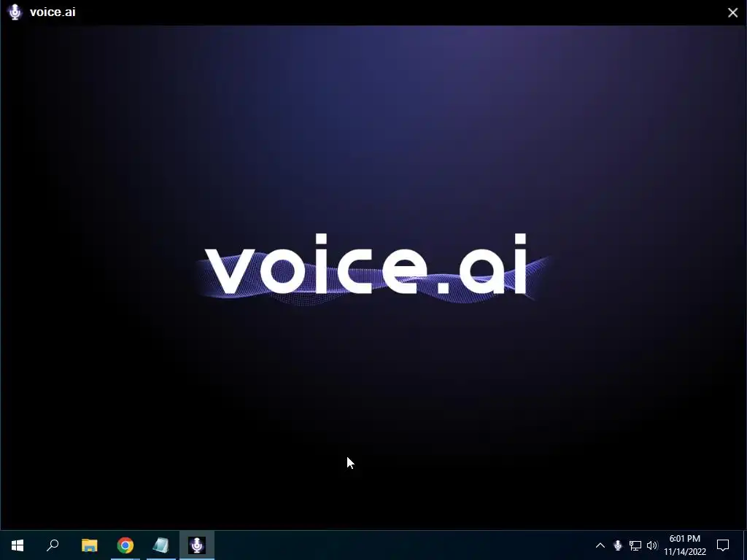Open microphone tray icon
This screenshot has height=560, width=747.
(618, 545)
